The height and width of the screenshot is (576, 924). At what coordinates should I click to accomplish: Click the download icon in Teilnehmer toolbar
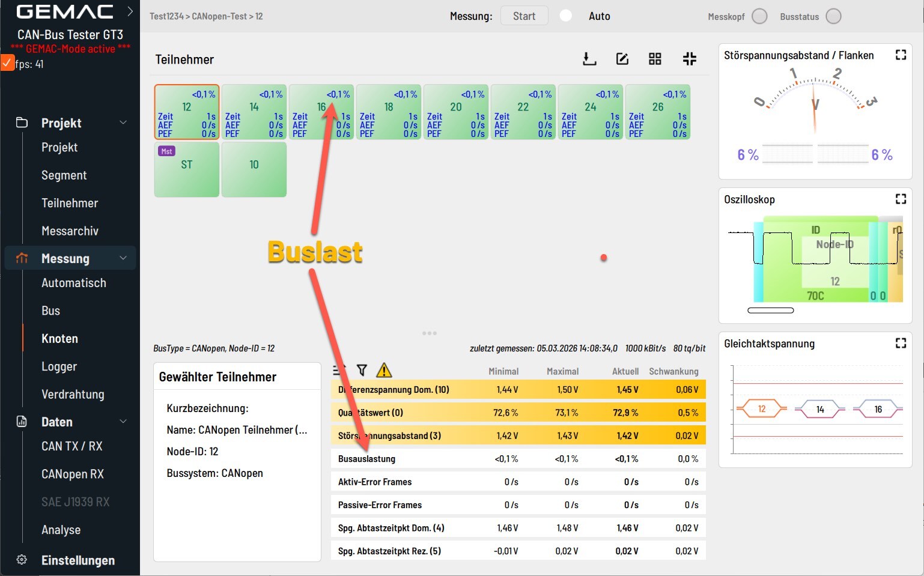589,59
